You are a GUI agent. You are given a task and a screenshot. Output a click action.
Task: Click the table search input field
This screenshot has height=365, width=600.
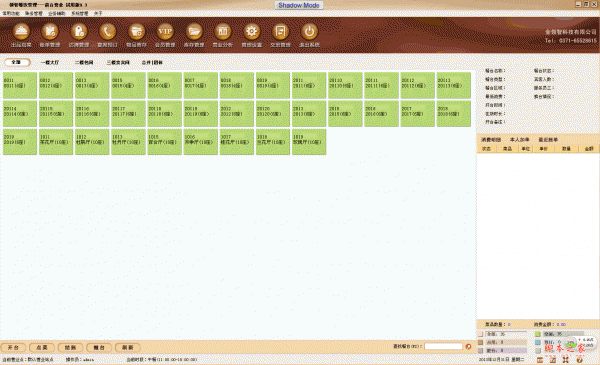pyautogui.click(x=443, y=346)
